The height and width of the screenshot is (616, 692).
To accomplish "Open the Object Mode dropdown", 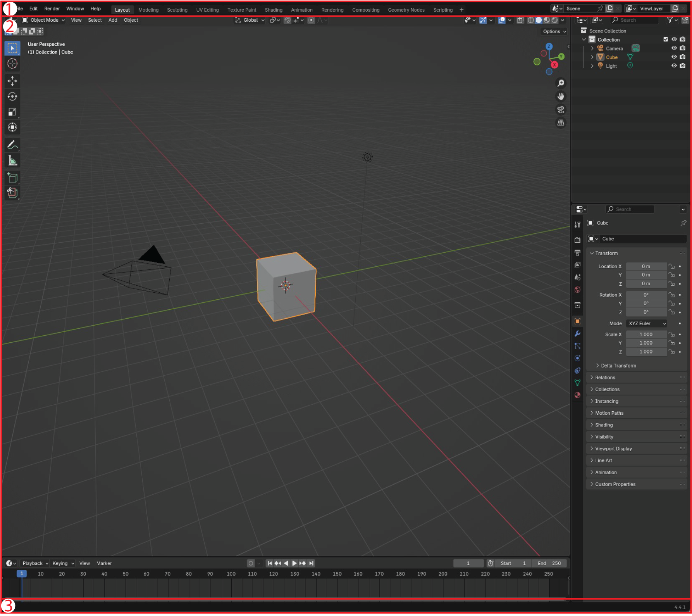I will pos(43,20).
